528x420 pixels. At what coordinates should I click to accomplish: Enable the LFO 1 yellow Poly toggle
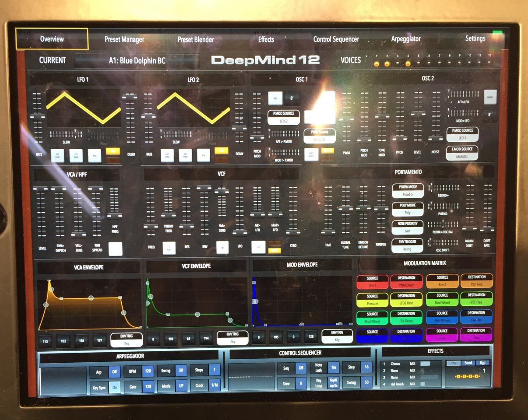[113, 151]
